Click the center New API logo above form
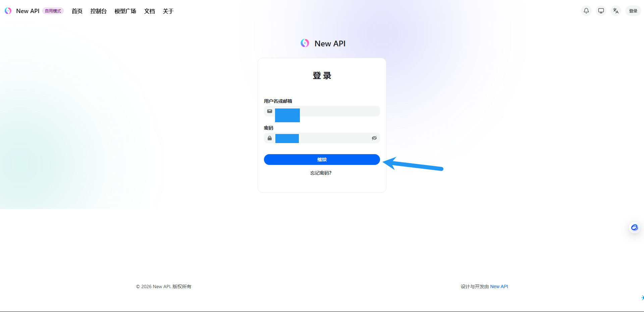644x312 pixels. pos(305,43)
